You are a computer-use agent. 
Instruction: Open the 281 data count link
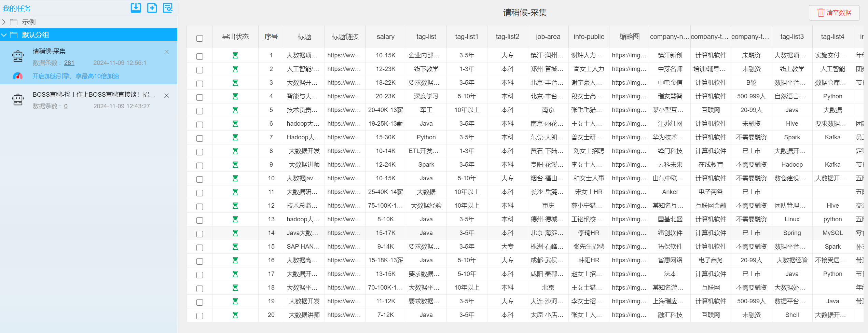(x=69, y=63)
